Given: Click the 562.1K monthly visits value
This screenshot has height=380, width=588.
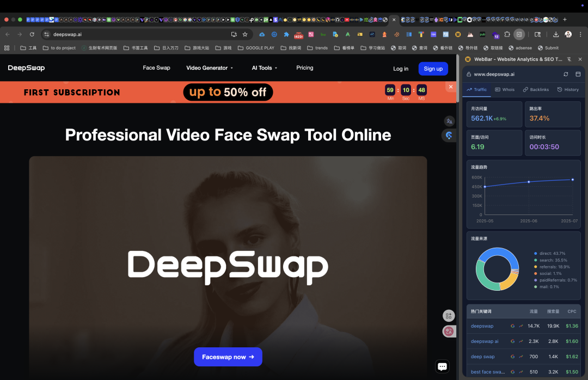Looking at the screenshot, I should tap(482, 118).
